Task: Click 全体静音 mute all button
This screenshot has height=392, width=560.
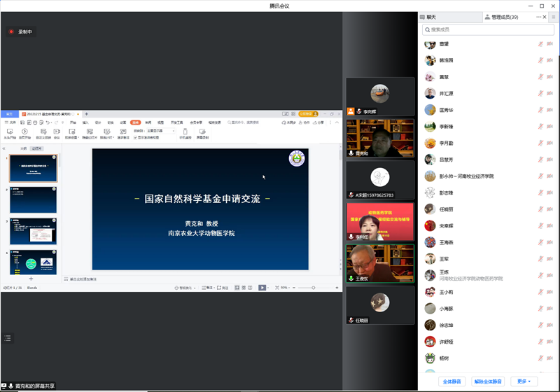Action: click(x=452, y=381)
